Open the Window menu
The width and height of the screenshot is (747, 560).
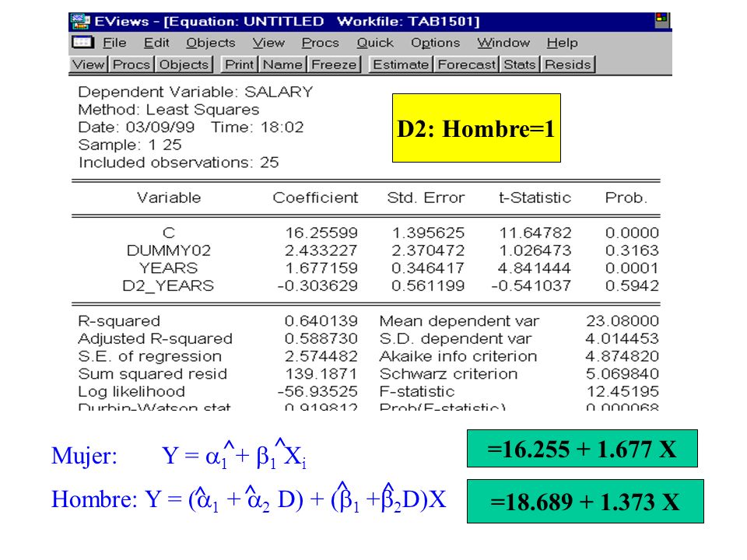(503, 43)
